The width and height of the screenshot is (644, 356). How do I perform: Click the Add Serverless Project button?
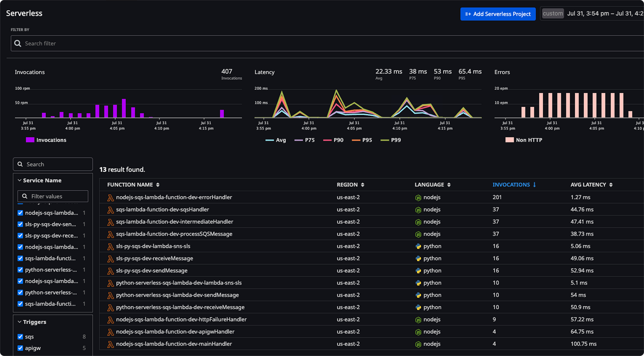(498, 14)
